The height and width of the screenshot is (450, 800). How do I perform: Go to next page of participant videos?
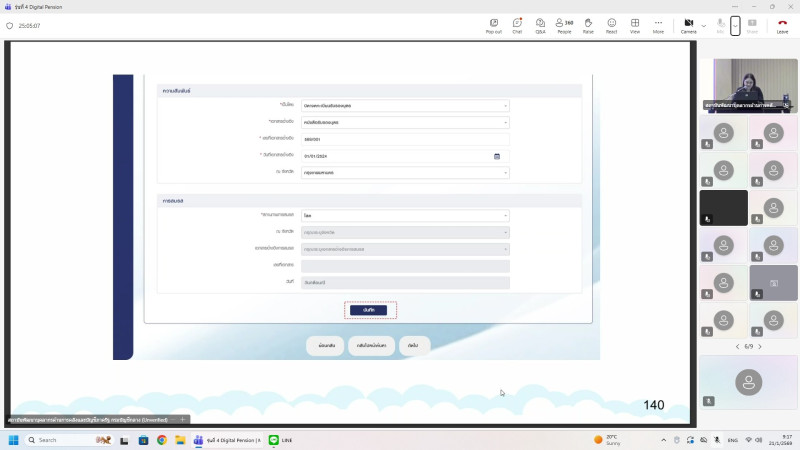tap(759, 346)
